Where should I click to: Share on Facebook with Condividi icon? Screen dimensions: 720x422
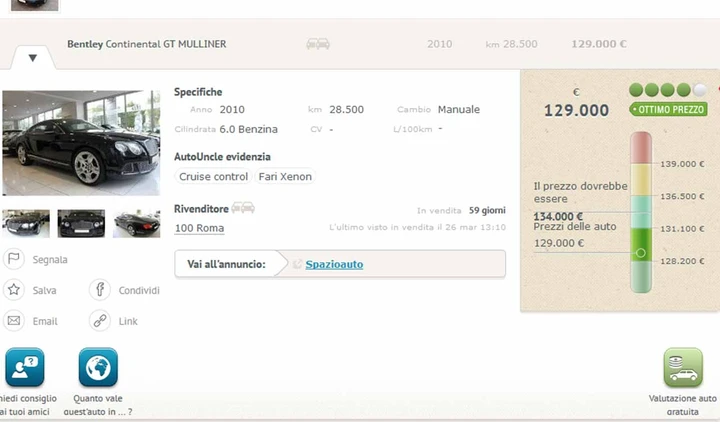(100, 290)
